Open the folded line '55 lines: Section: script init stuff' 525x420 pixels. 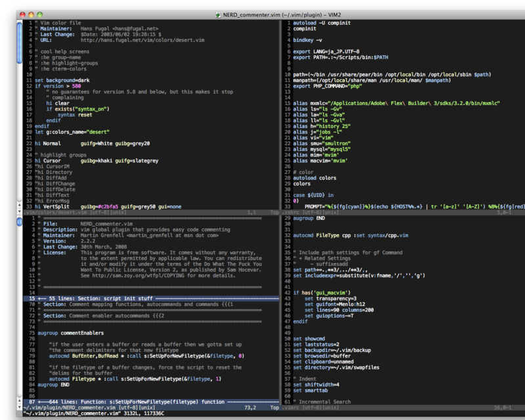click(151, 299)
